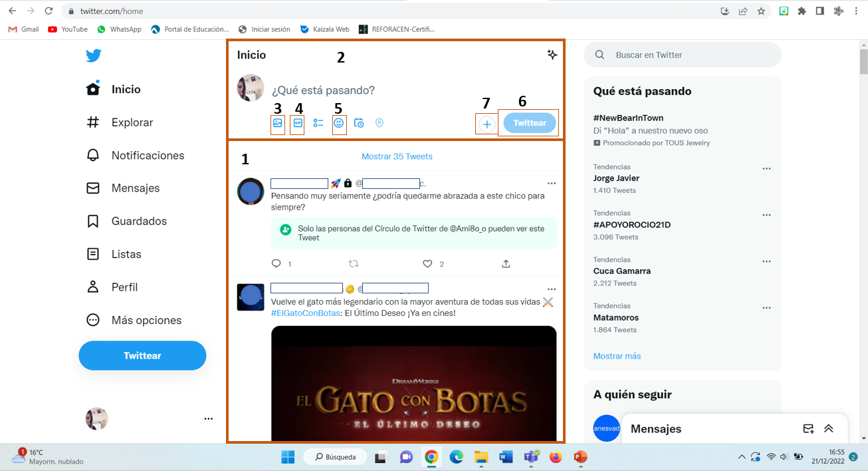868x471 pixels.
Task: Open Gmail bookmark
Action: click(x=23, y=29)
